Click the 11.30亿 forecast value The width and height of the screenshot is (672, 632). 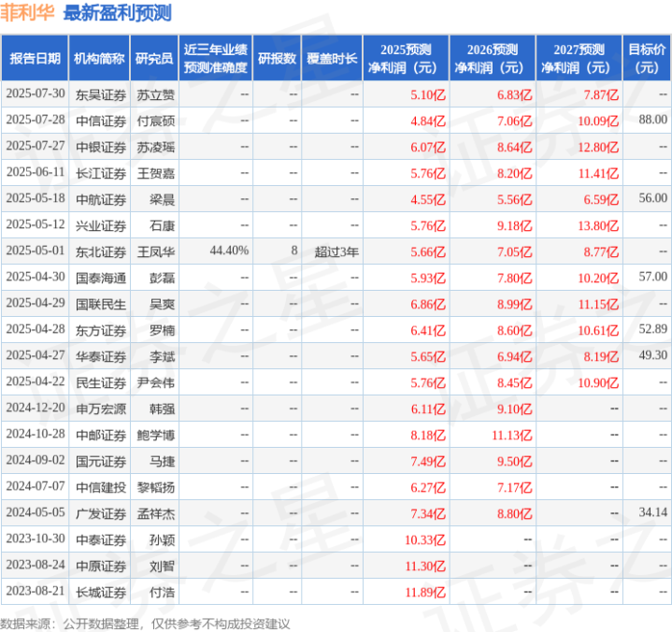point(425,566)
